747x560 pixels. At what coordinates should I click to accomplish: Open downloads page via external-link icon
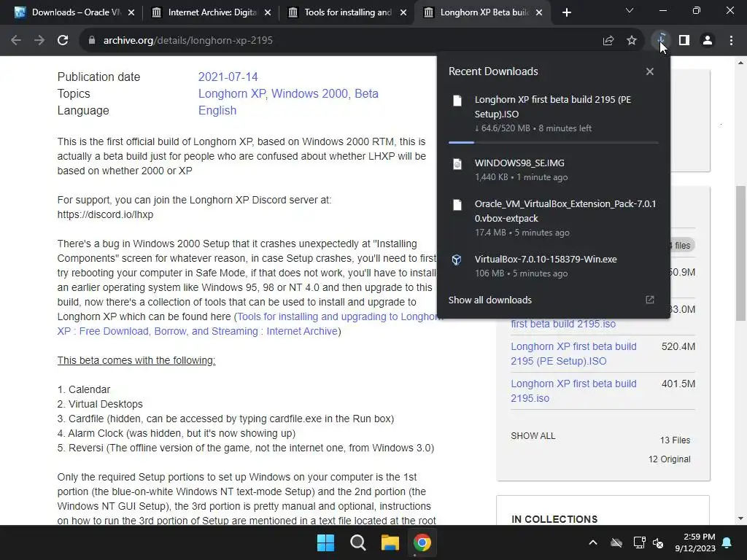(650, 300)
